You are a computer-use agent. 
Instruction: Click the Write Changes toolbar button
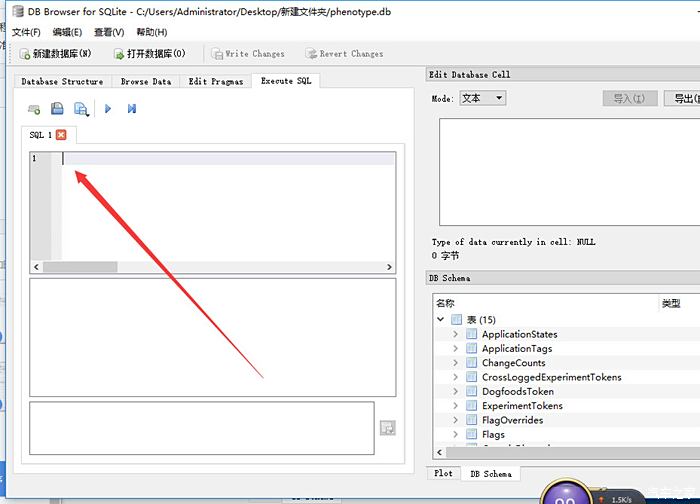tap(248, 54)
